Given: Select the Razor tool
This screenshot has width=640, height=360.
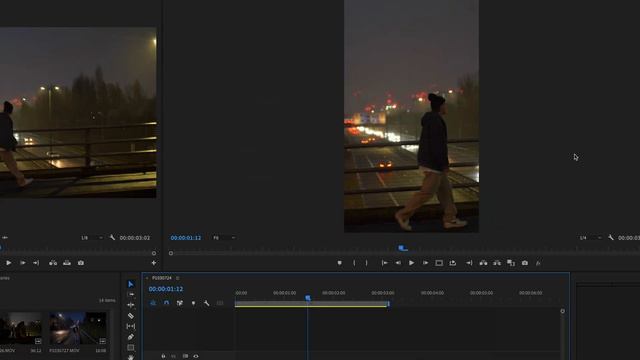Looking at the screenshot, I should (131, 316).
